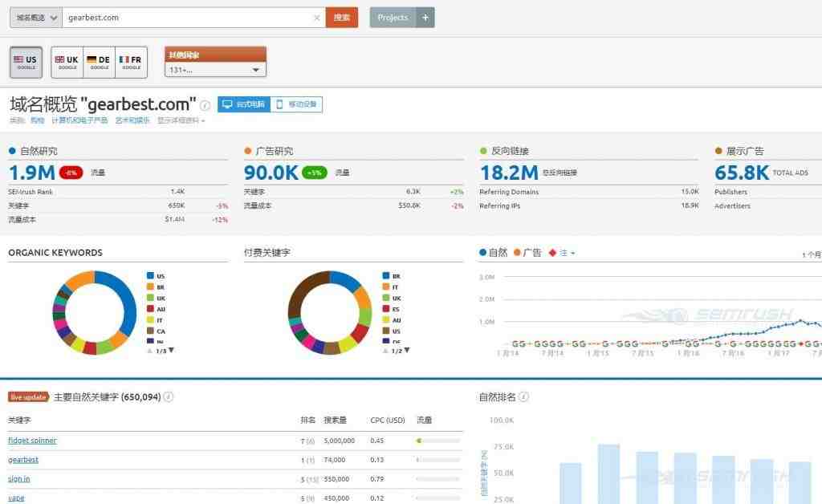
Task: Click the info icon beside the gearbest.com title
Action: (x=205, y=105)
